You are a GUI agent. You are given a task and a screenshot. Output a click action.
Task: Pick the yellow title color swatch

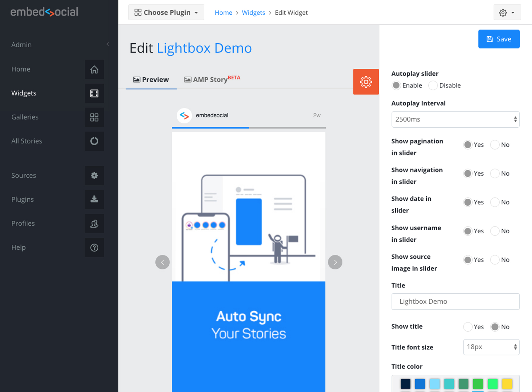[507, 384]
